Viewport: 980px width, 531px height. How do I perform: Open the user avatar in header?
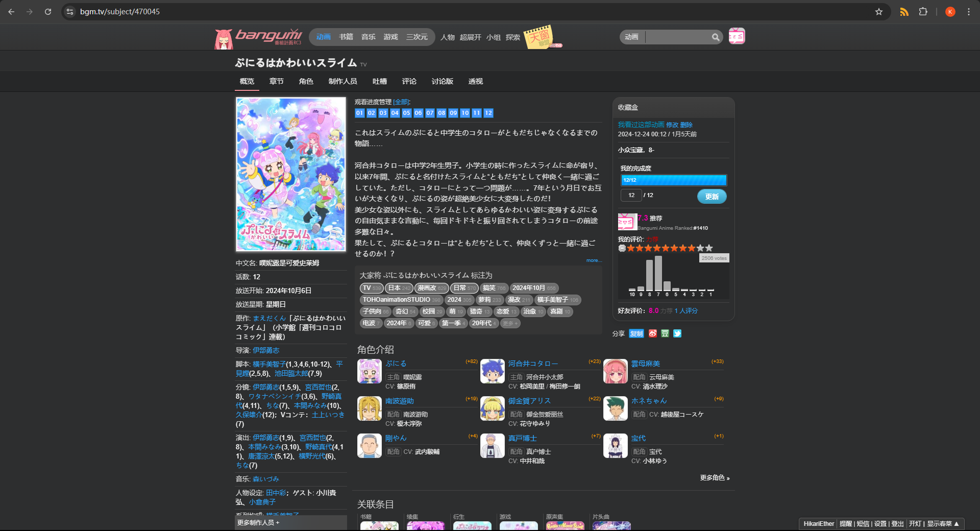[x=737, y=36]
